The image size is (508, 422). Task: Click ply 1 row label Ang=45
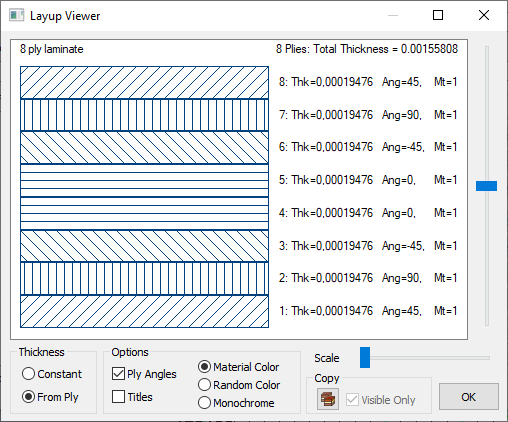[402, 311]
